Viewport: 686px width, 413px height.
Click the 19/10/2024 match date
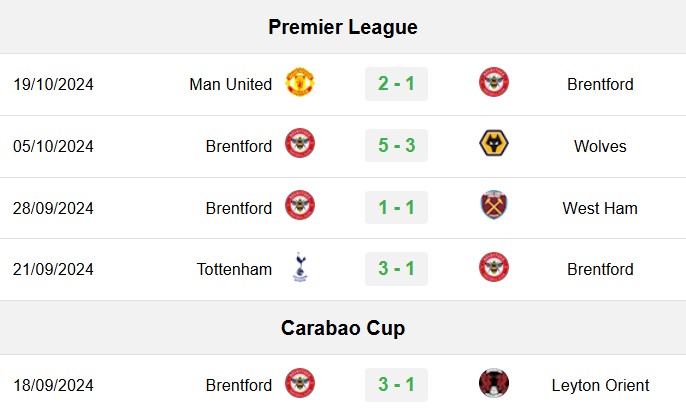click(53, 84)
